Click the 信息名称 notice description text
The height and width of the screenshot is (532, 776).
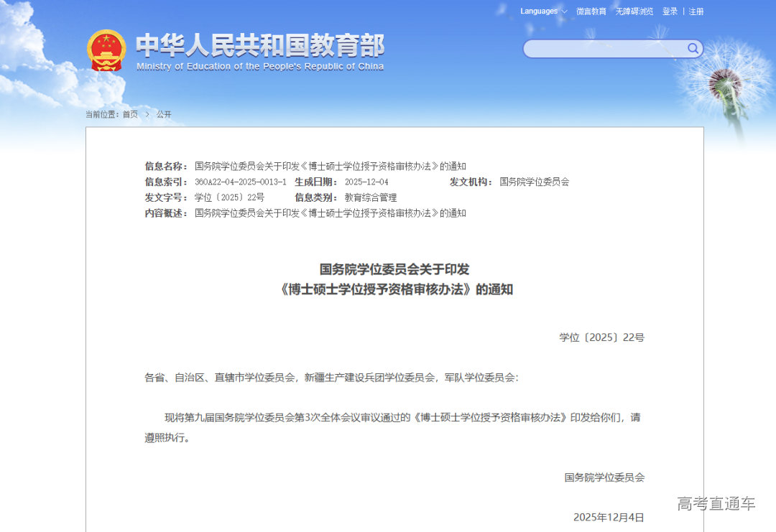tap(328, 166)
